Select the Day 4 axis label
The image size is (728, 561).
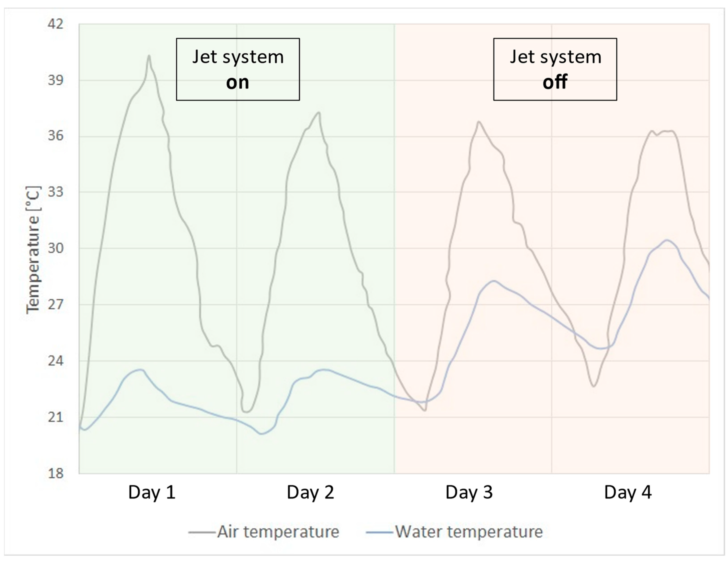click(x=628, y=492)
